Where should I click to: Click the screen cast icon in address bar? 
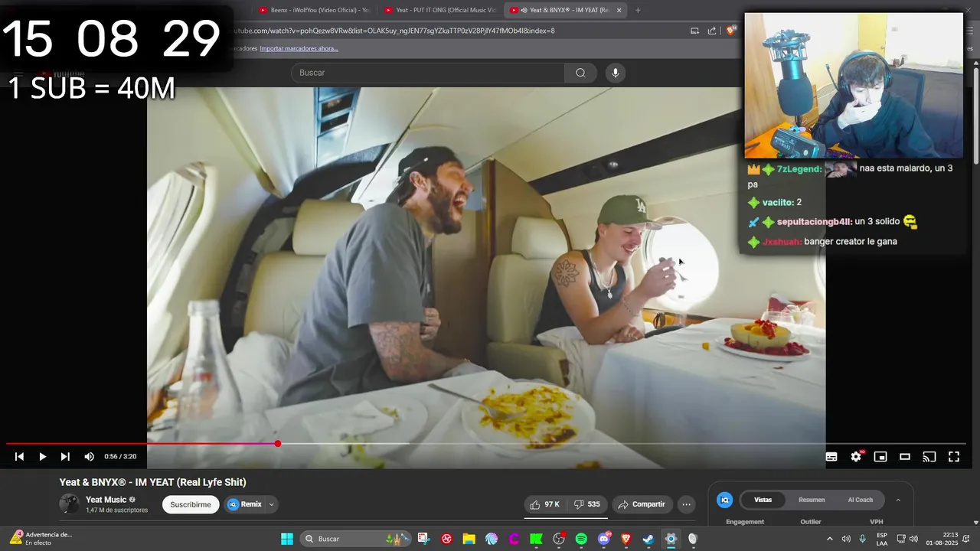point(694,31)
